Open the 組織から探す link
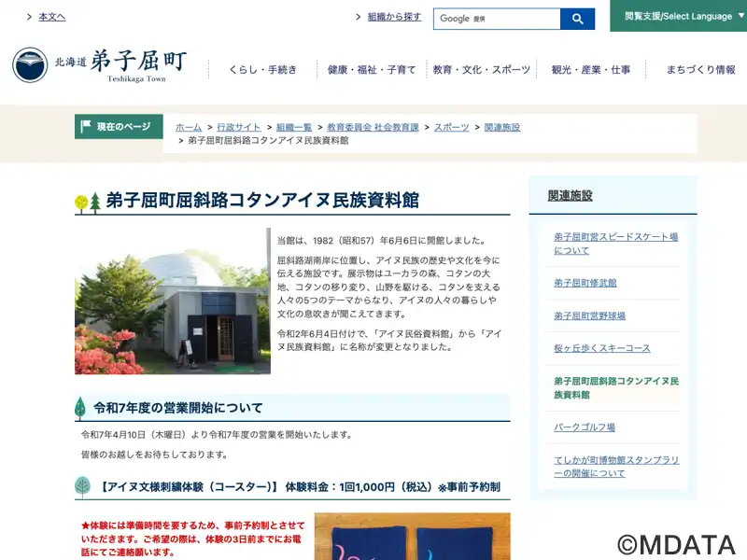Viewport: 747px width, 560px height. click(x=394, y=17)
